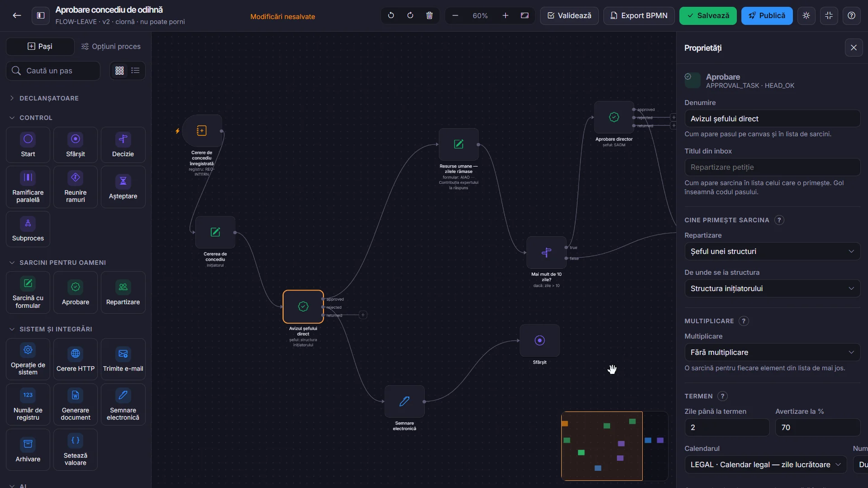Open the Calendarul dropdown

[765, 464]
